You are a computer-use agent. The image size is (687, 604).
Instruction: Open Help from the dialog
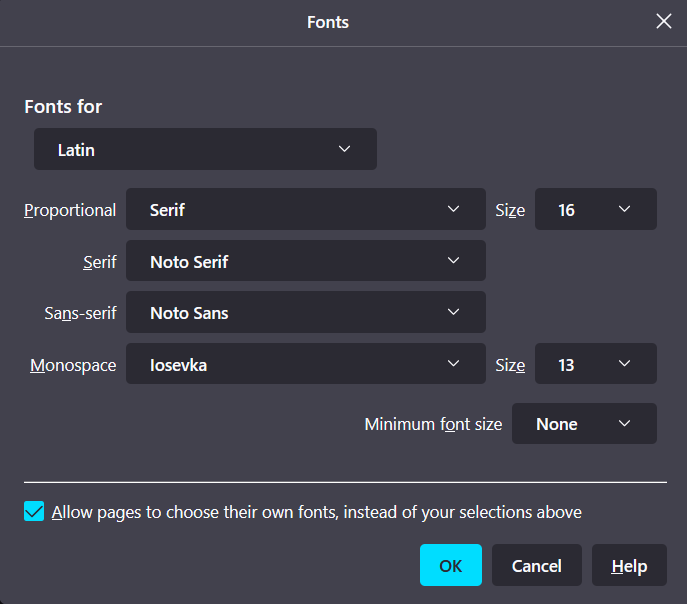[629, 566]
